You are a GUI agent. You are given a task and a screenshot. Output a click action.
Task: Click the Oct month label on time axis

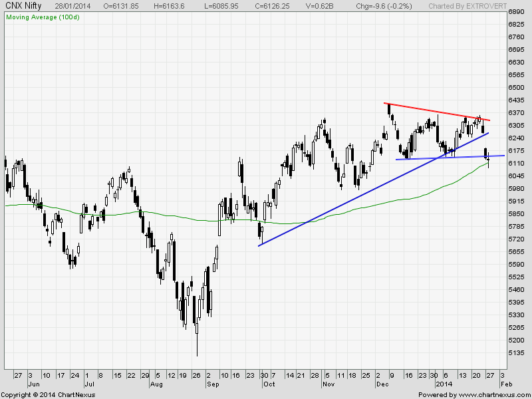click(270, 384)
